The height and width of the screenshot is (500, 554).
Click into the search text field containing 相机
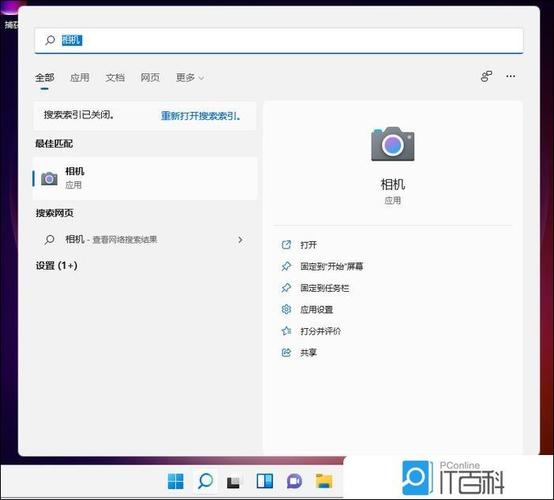pos(279,40)
